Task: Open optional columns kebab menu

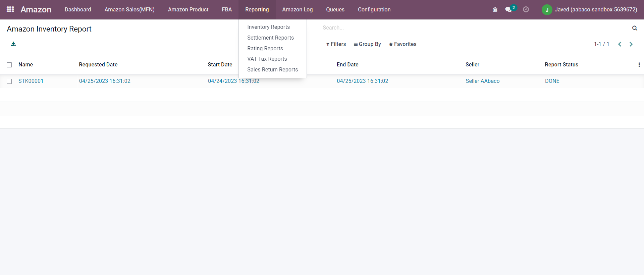Action: (x=639, y=65)
